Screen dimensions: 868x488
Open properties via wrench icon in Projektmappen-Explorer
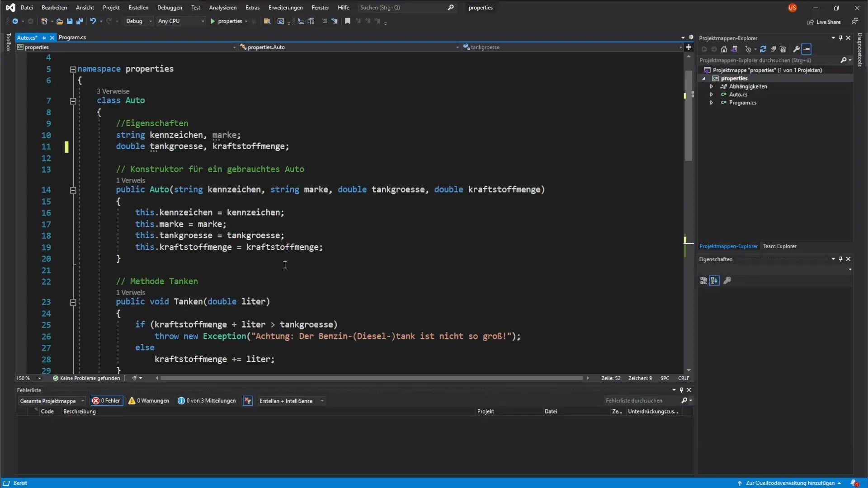[x=797, y=49]
